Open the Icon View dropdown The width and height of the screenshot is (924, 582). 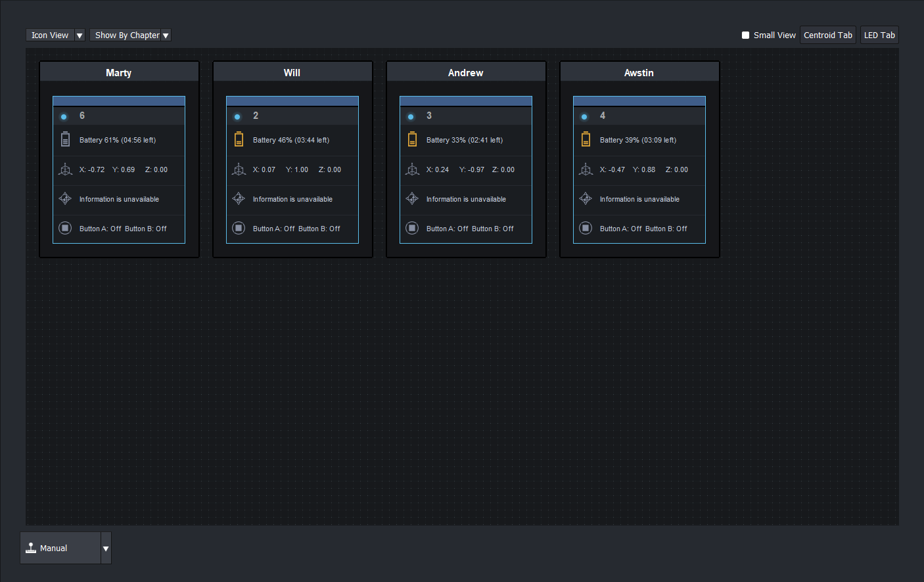[80, 35]
